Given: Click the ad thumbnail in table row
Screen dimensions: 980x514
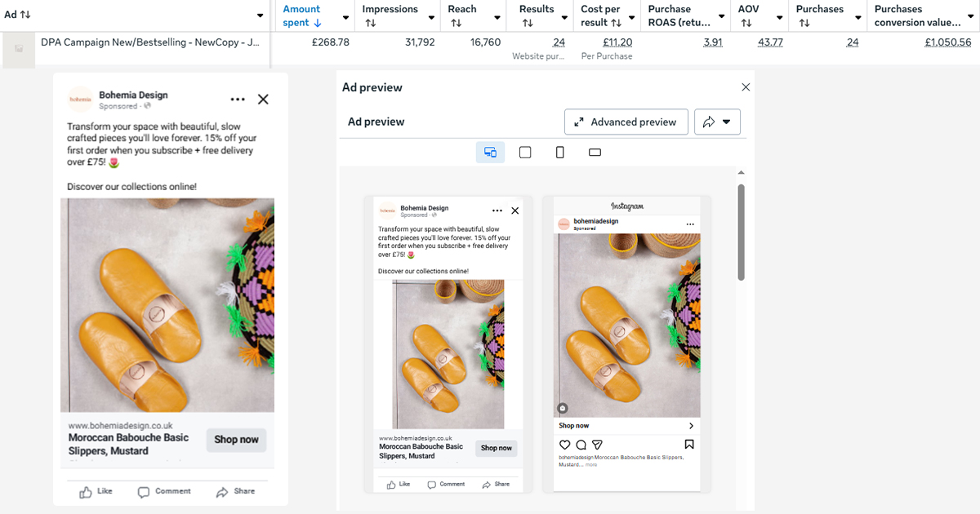Looking at the screenshot, I should click(19, 48).
